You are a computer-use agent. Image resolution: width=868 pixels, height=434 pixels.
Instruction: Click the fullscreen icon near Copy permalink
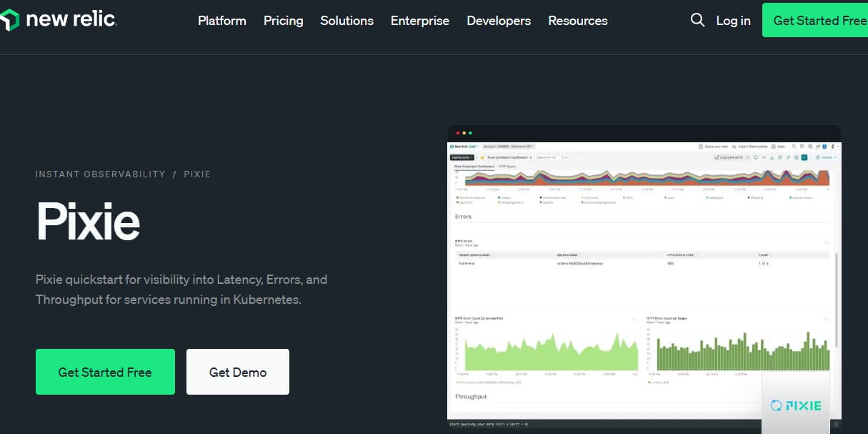(x=789, y=157)
